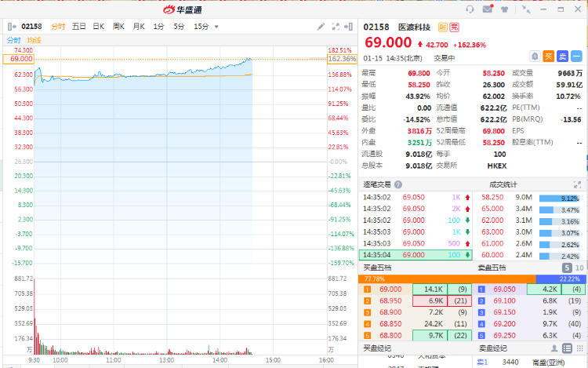Open help for 逐笔交易

click(x=397, y=184)
